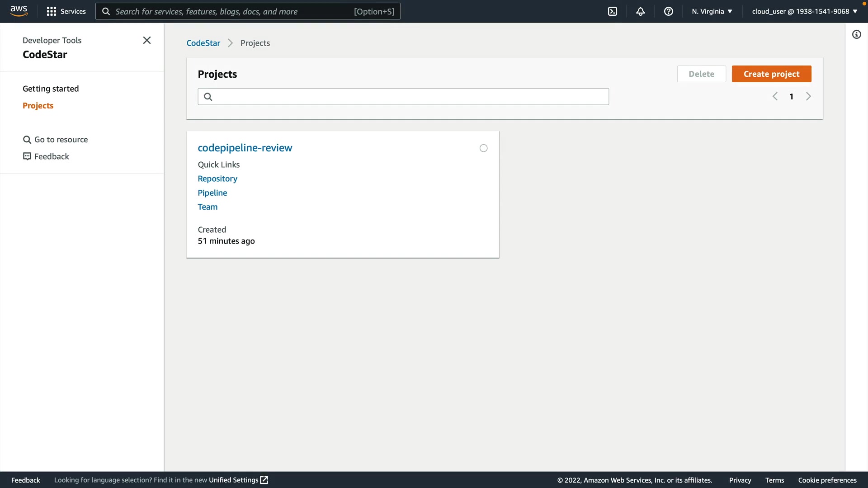Open Getting started in the sidebar
The width and height of the screenshot is (868, 488).
[x=51, y=89]
